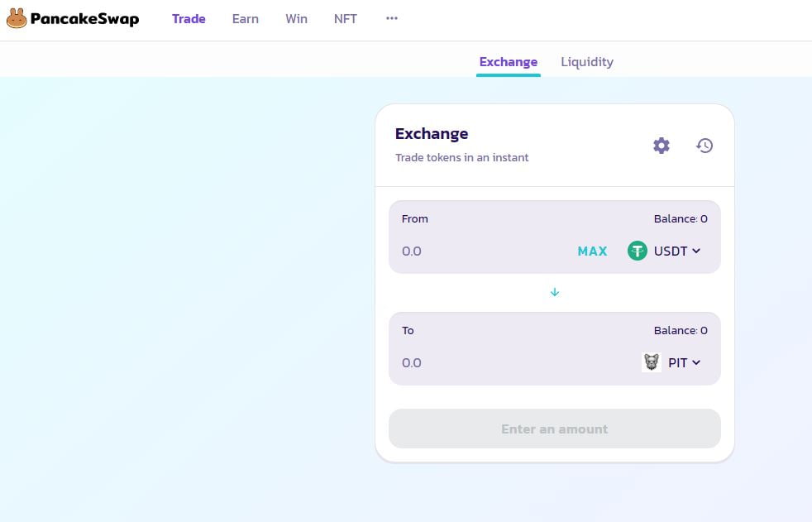The image size is (812, 522).
Task: Click the From amount input field
Action: point(480,251)
